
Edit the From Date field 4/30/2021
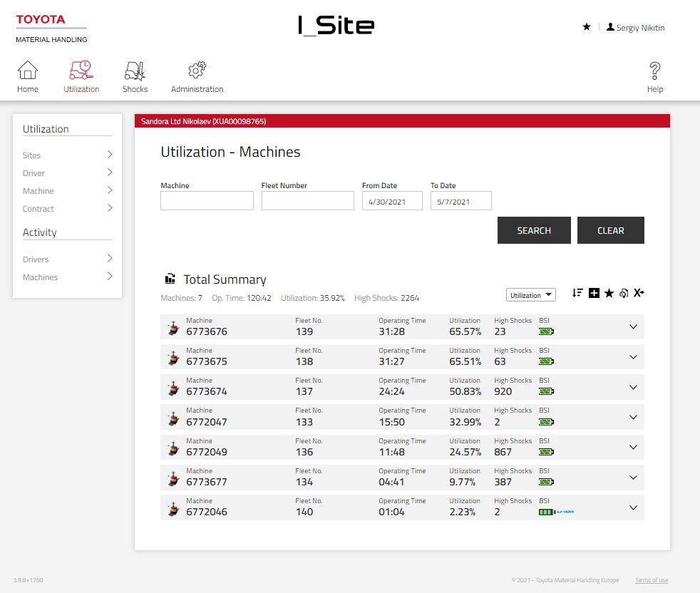[392, 200]
